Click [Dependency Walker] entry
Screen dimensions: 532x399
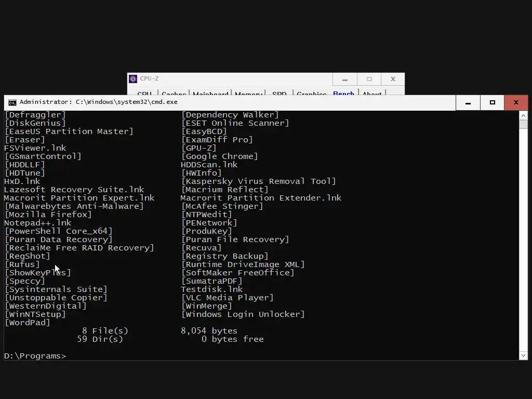click(230, 115)
